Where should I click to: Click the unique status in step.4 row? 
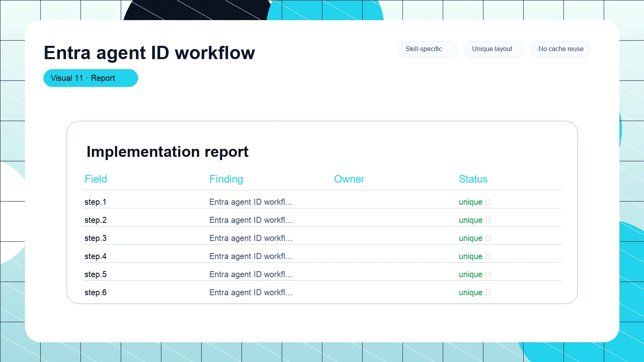475,256
